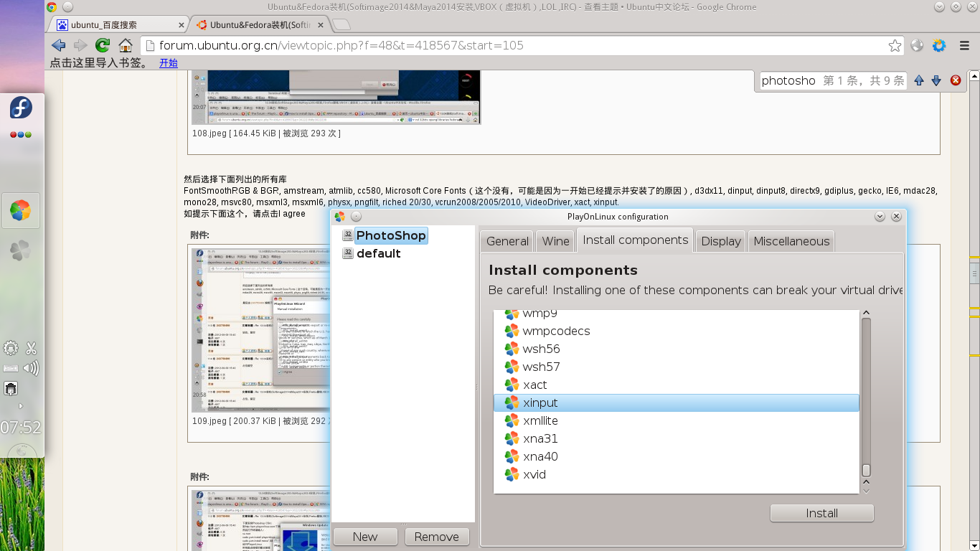Select the default virtual drive
Viewport: 980px width, 551px height.
pyautogui.click(x=378, y=253)
